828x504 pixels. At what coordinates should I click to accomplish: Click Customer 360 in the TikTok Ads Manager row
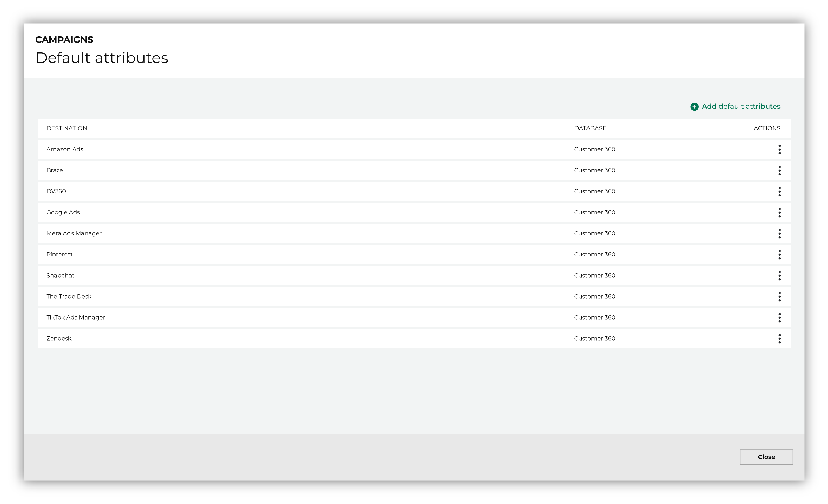(595, 317)
